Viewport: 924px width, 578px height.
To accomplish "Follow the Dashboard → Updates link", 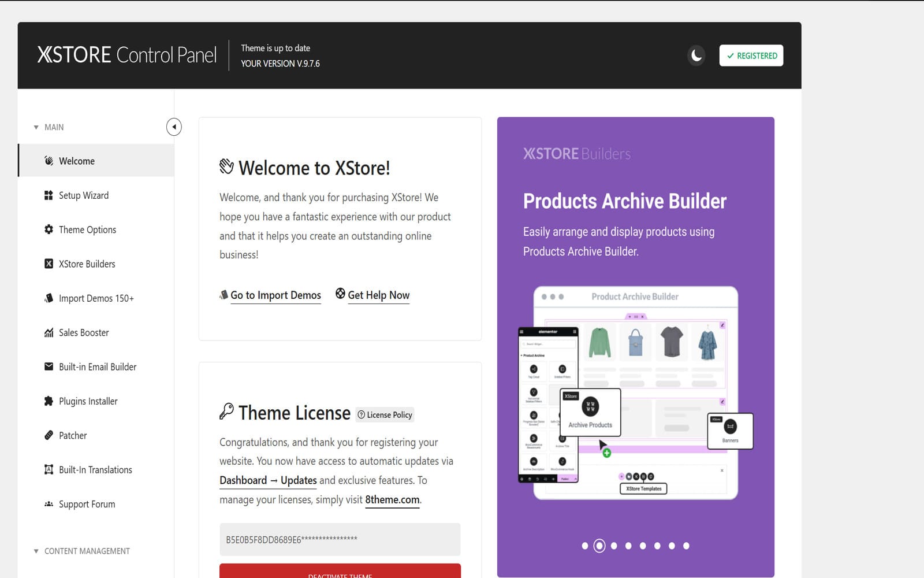I will tap(268, 480).
